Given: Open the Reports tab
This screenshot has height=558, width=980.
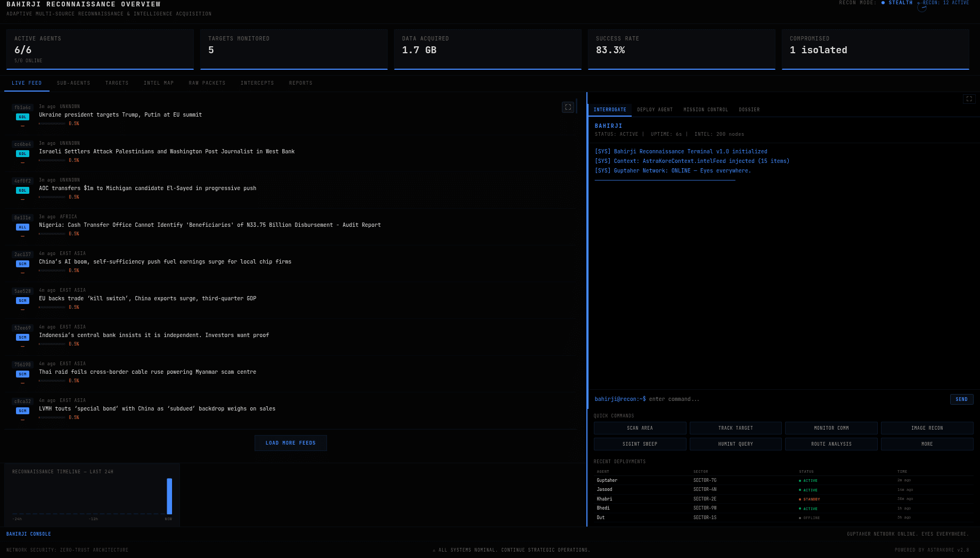Looking at the screenshot, I should click(301, 83).
